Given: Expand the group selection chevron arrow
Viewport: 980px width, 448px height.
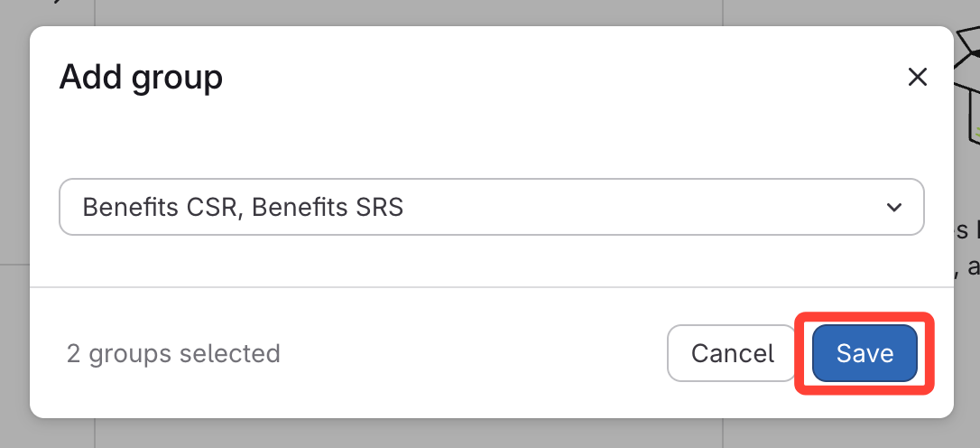Looking at the screenshot, I should tap(894, 207).
